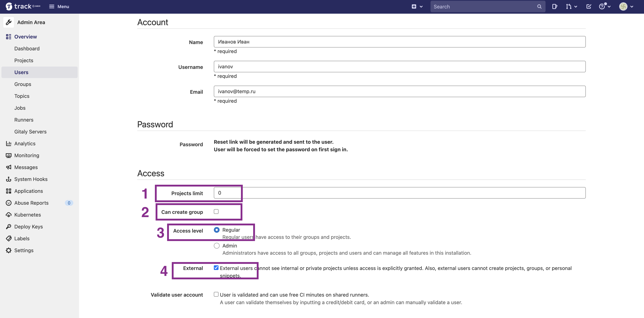
Task: Expand the create new plus dropdown
Action: click(x=417, y=7)
